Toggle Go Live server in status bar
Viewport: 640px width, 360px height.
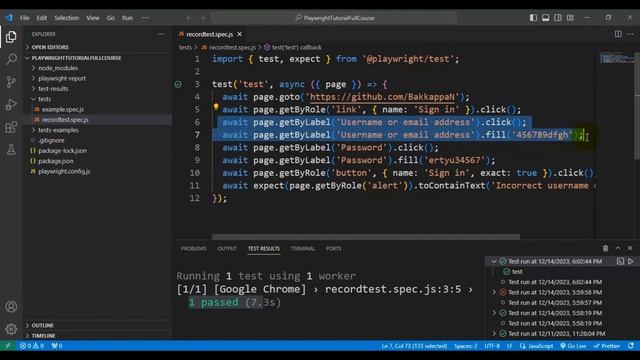573,346
